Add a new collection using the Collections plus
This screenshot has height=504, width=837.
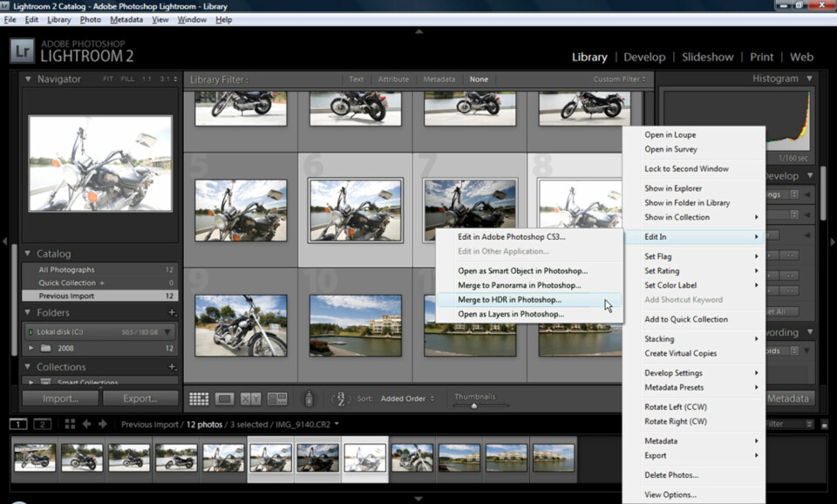pos(172,367)
